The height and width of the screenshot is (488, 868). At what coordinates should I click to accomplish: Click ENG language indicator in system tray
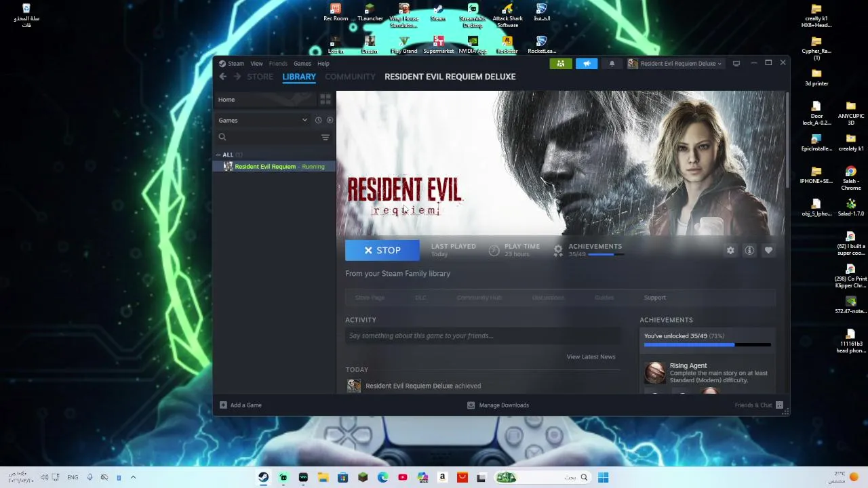coord(73,477)
